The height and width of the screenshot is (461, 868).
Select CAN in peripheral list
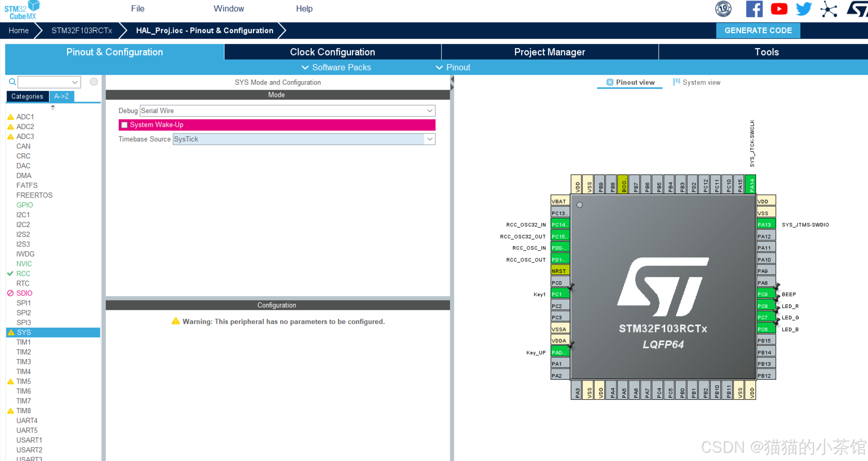pyautogui.click(x=23, y=146)
